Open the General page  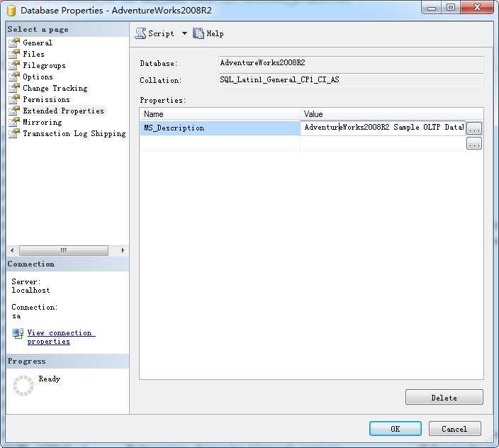(x=38, y=43)
